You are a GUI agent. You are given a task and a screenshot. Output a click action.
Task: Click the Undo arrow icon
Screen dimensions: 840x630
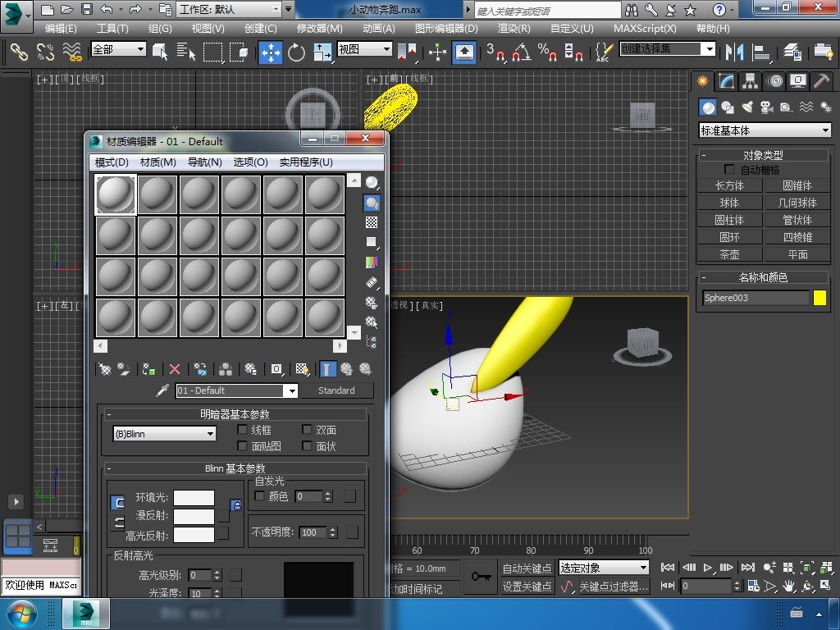pos(107,10)
